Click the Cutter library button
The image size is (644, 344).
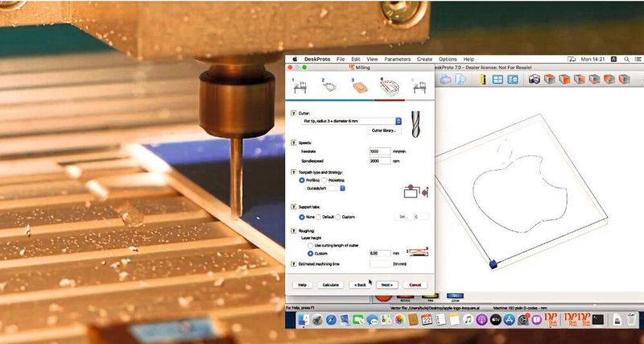[x=384, y=131]
